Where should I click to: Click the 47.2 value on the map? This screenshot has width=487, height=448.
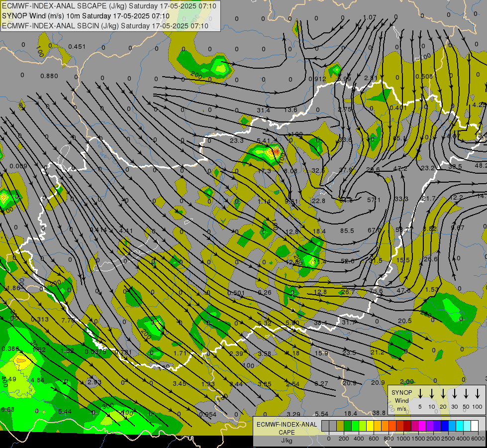coord(400,169)
